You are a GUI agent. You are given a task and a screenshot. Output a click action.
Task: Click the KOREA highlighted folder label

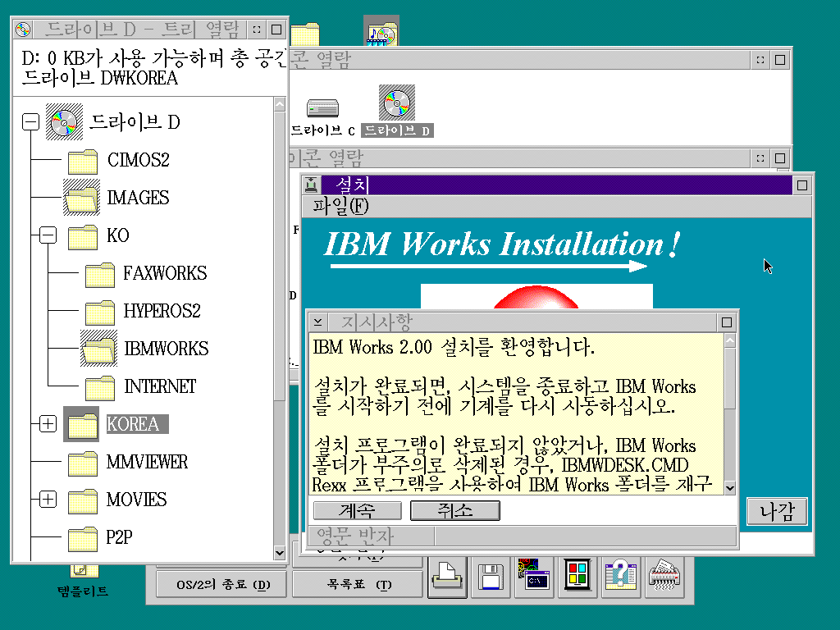pyautogui.click(x=137, y=424)
